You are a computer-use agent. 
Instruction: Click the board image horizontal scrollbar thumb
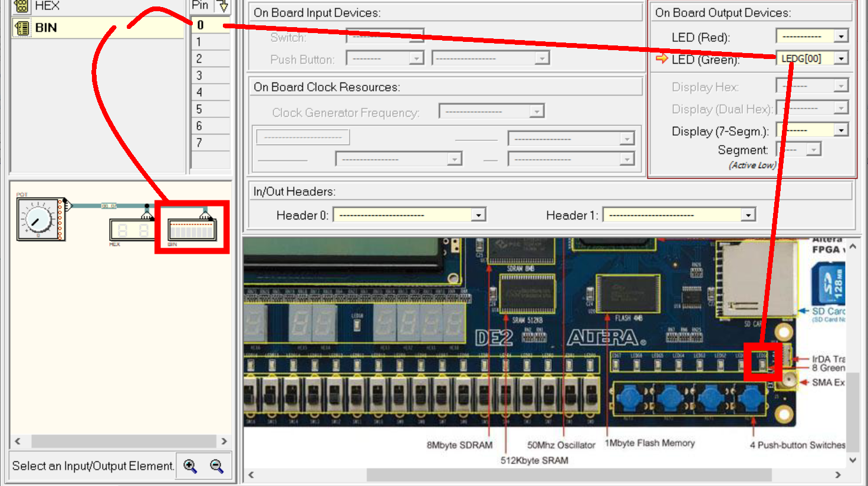569,475
